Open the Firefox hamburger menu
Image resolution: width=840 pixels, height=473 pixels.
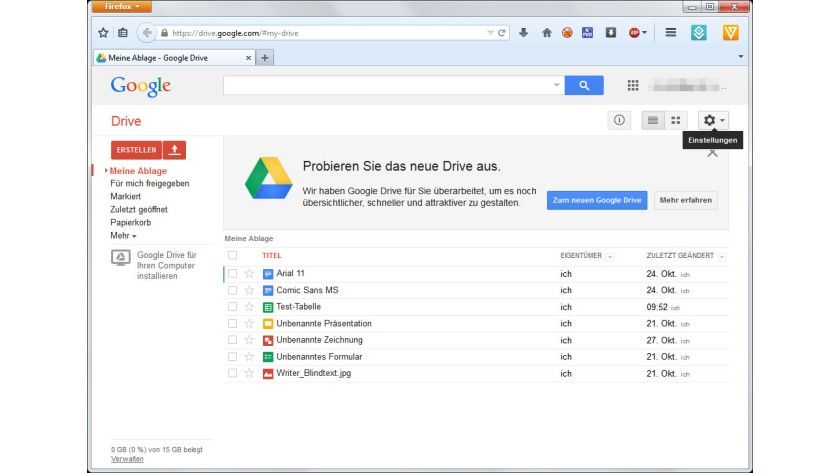pyautogui.click(x=670, y=33)
